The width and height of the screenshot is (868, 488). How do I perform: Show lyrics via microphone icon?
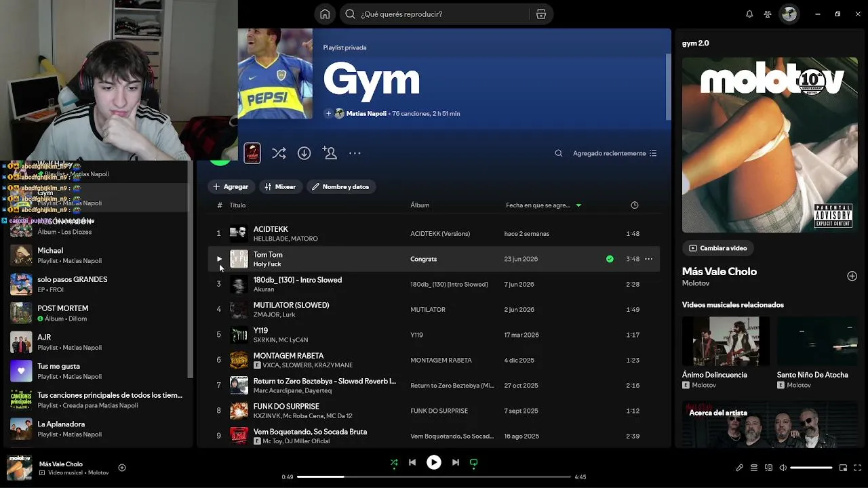coord(740,468)
